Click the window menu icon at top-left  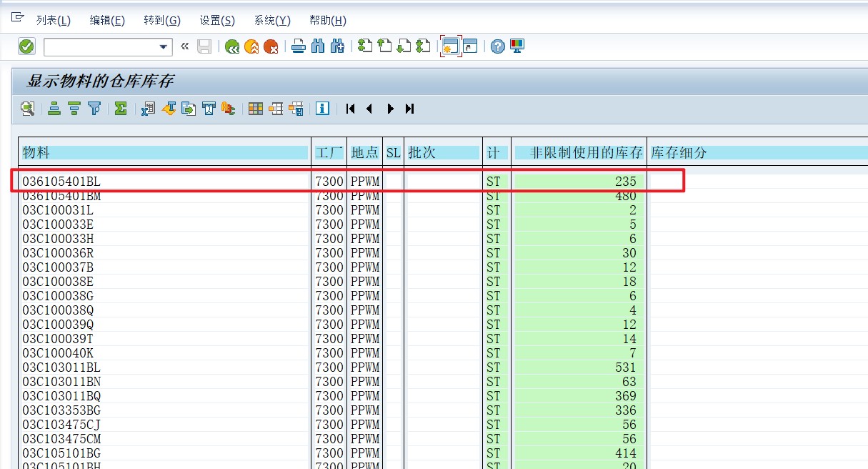point(17,17)
